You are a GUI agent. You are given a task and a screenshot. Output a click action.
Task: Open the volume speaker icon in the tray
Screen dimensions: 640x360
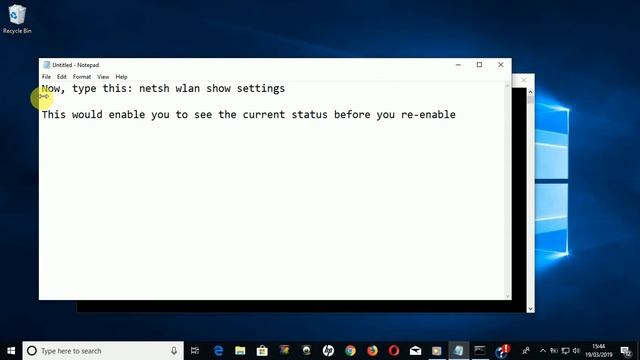576,351
